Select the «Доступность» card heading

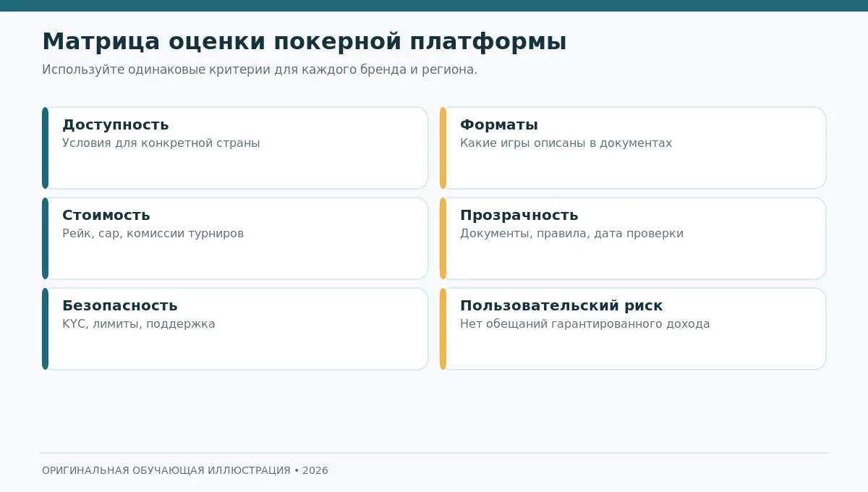point(116,125)
